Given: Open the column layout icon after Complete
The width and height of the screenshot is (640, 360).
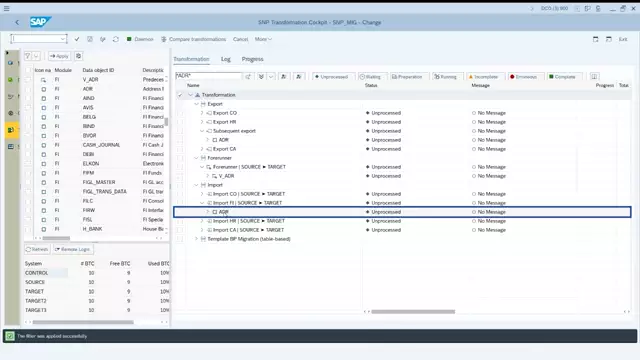Looking at the screenshot, I should pyautogui.click(x=594, y=76).
